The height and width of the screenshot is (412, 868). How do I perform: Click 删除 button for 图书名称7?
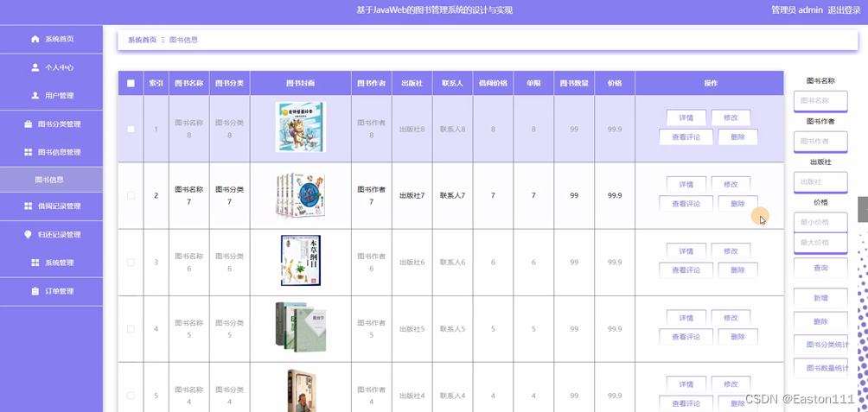point(738,204)
